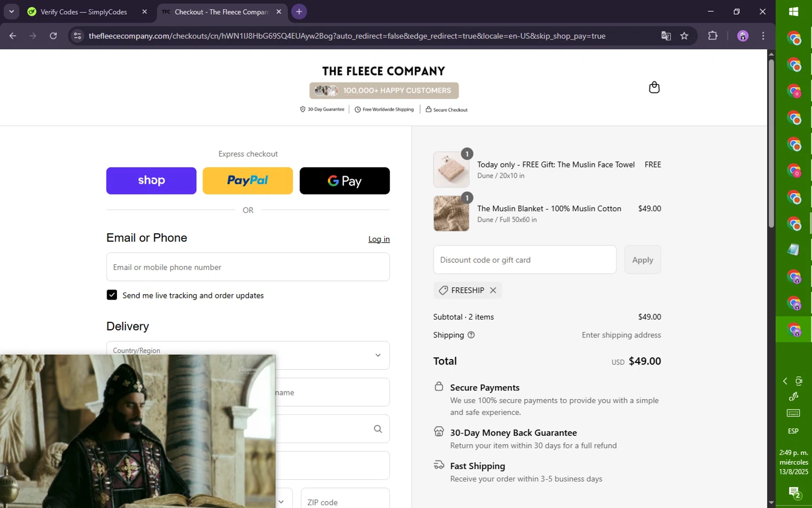Expand the Country/Region dropdown
Screen dimensions: 812x508
click(x=248, y=355)
